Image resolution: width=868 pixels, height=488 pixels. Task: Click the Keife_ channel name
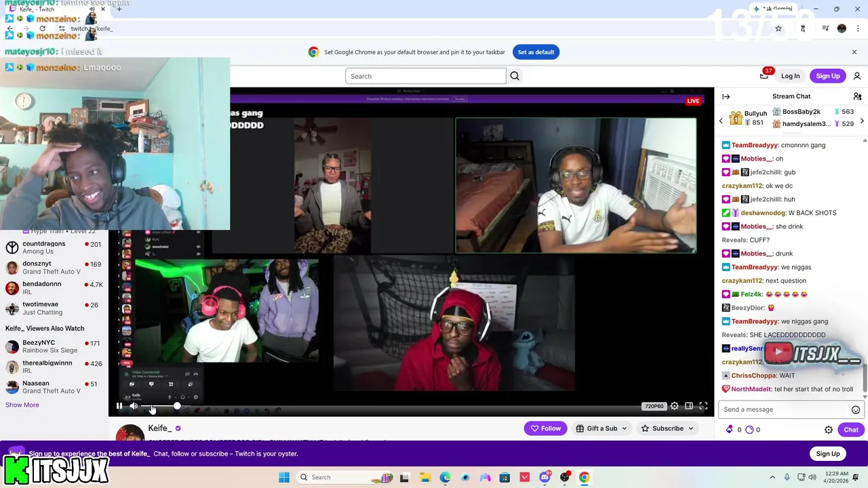point(160,428)
